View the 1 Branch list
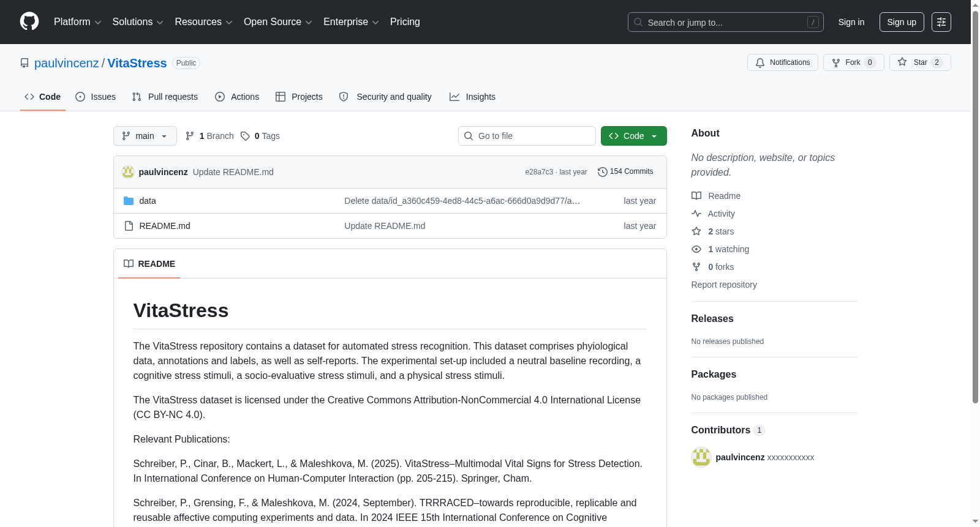This screenshot has height=527, width=980. (x=209, y=136)
